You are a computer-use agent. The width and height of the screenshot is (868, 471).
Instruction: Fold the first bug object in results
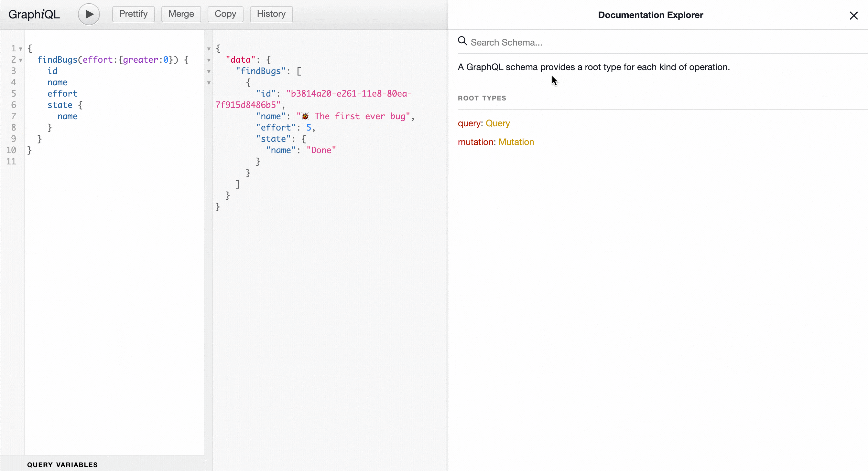pyautogui.click(x=209, y=83)
